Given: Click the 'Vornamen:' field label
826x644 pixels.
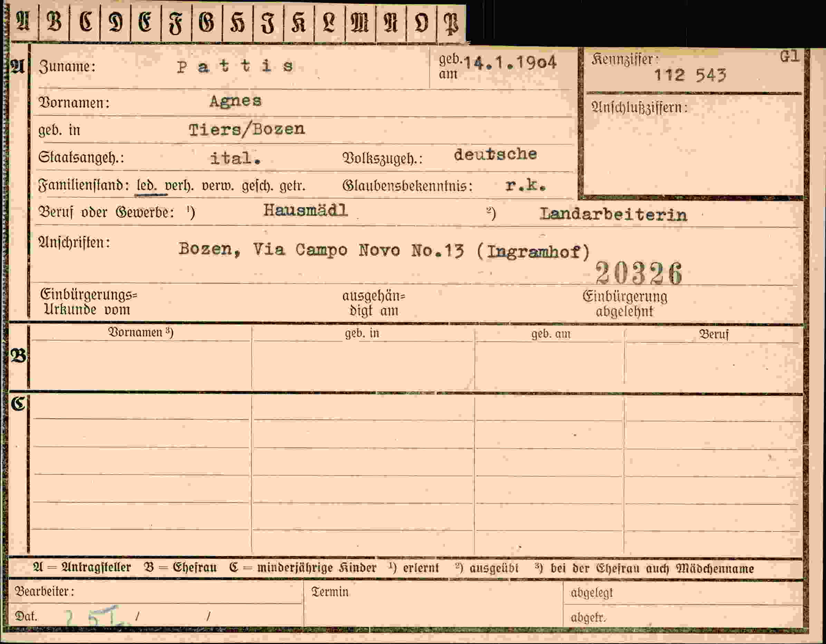Looking at the screenshot, I should pos(74,102).
